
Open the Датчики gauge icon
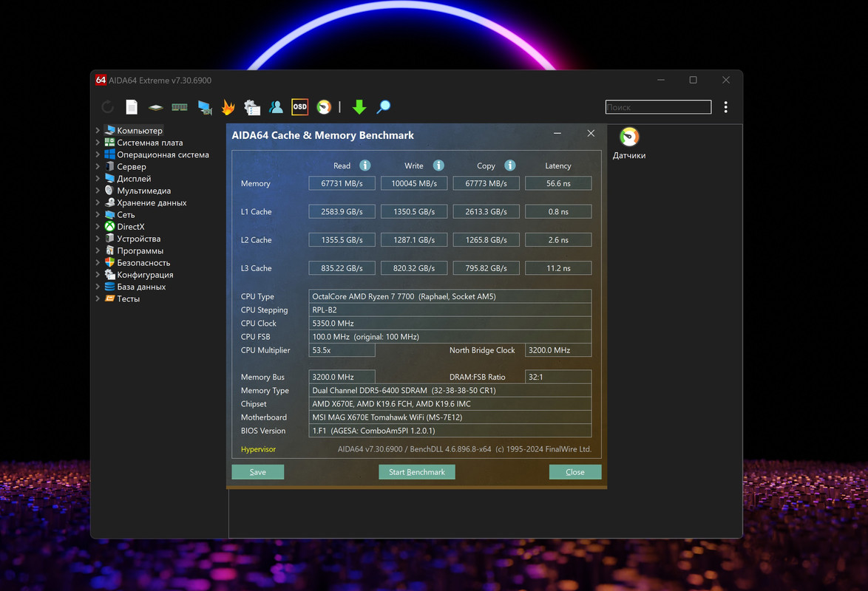[629, 137]
